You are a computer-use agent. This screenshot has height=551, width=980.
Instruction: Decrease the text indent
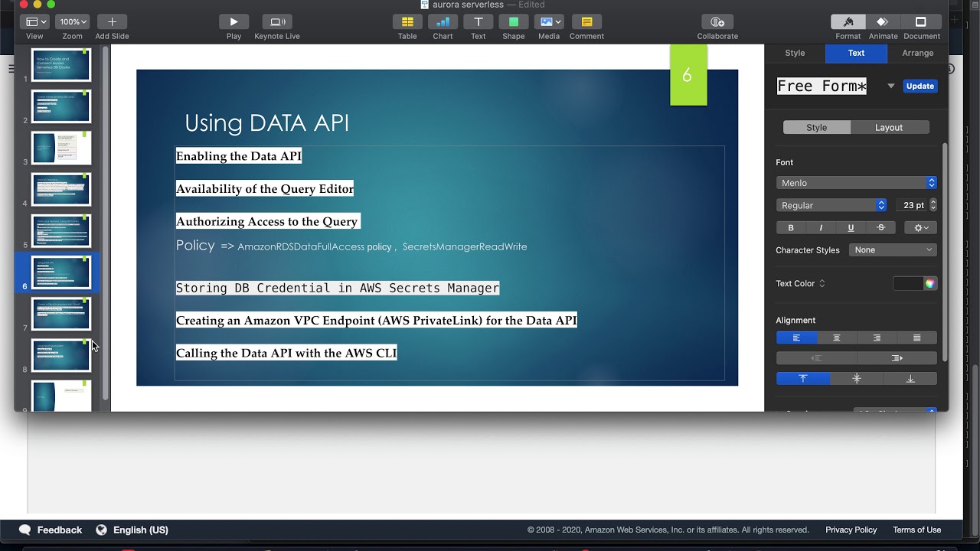[x=816, y=358]
